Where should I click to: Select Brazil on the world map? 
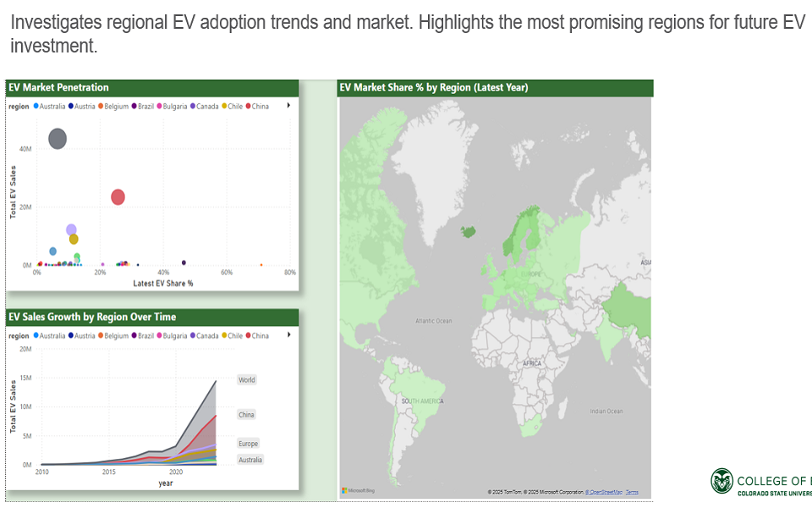420,394
